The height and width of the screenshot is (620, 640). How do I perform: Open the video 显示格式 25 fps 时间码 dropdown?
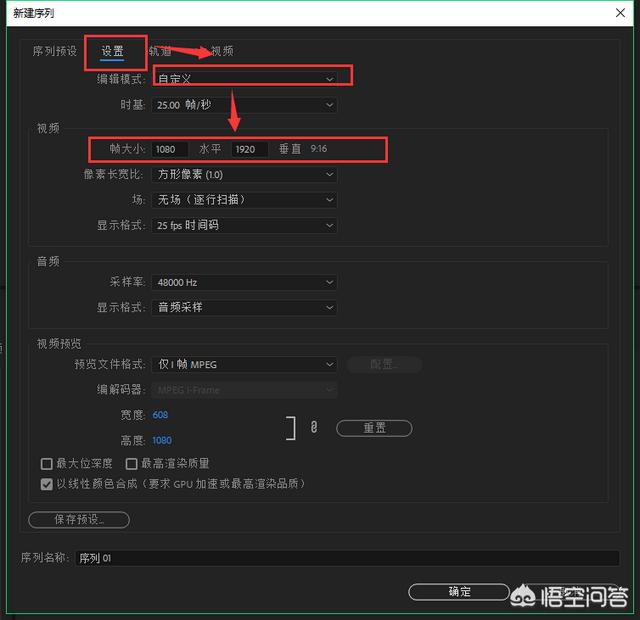point(244,225)
